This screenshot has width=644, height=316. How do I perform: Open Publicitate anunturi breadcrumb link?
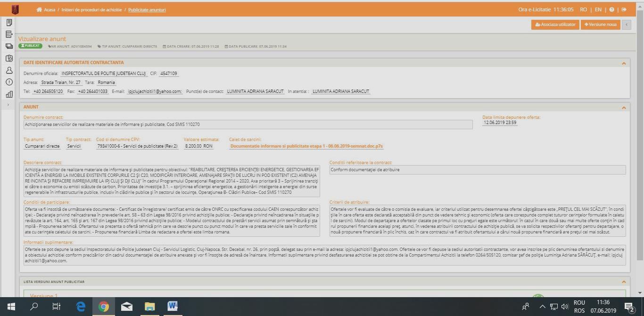point(147,10)
